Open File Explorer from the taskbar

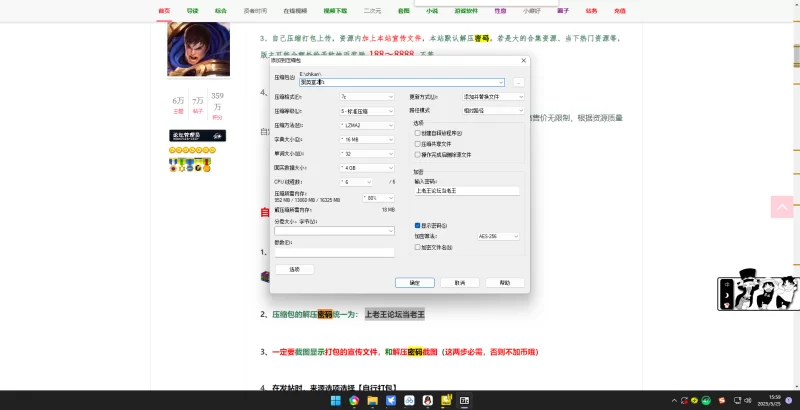(x=372, y=401)
